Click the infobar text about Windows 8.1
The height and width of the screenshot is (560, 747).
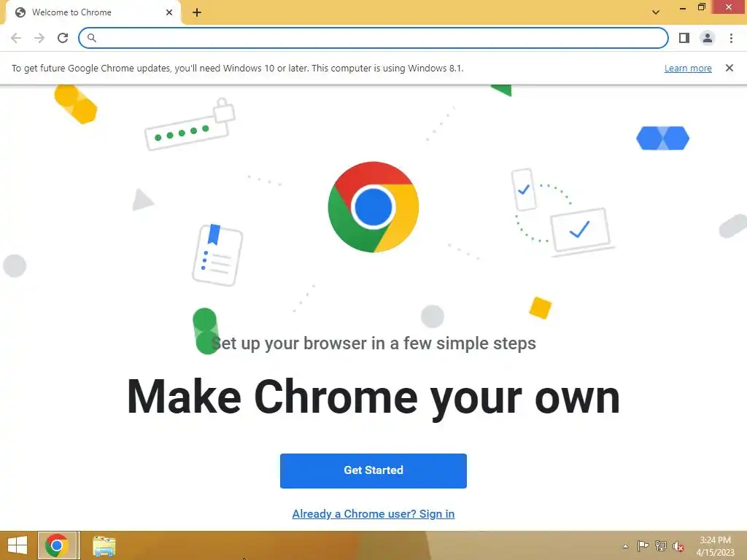coord(237,68)
